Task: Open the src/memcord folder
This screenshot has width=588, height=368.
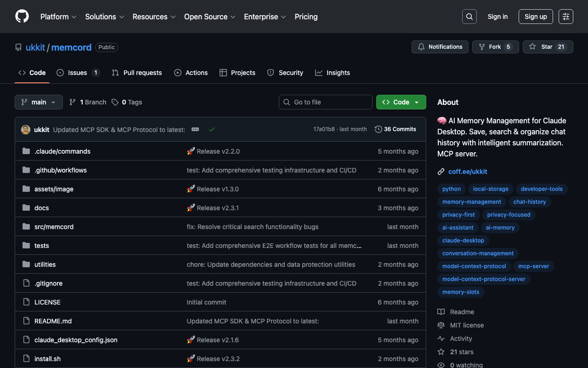Action: click(54, 227)
